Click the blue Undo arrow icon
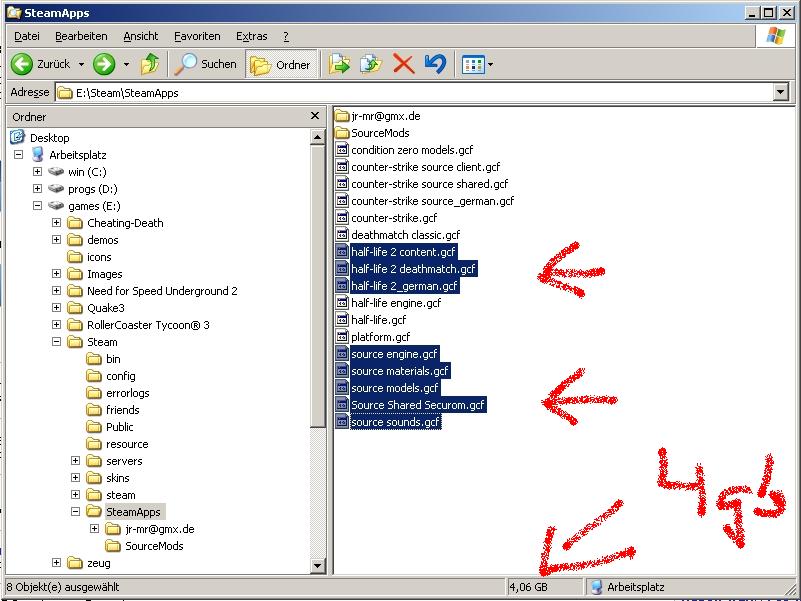 click(x=435, y=64)
